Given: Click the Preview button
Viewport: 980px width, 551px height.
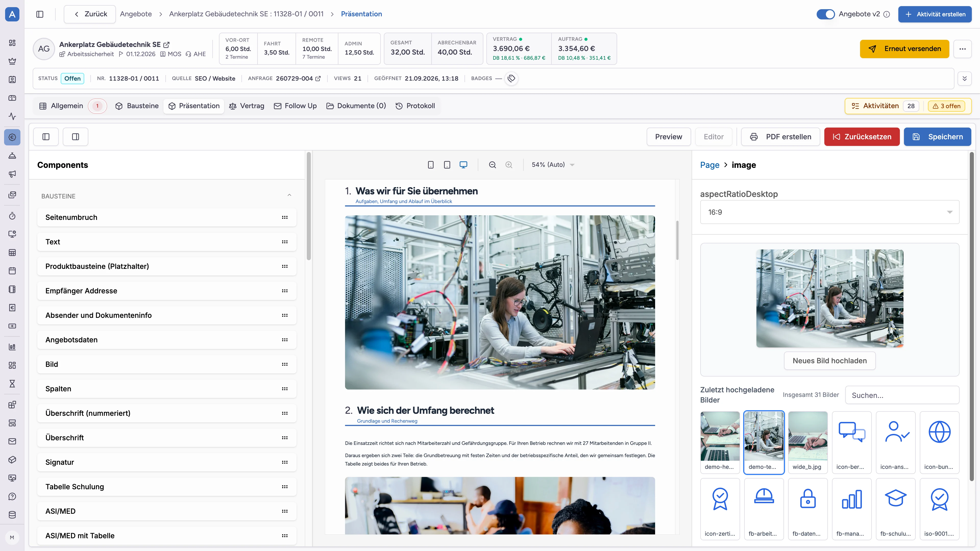Looking at the screenshot, I should coord(668,137).
